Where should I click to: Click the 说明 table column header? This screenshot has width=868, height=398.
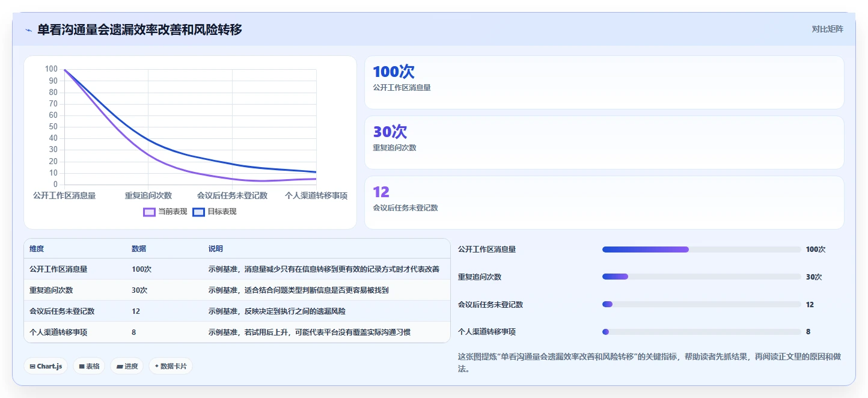click(x=216, y=249)
